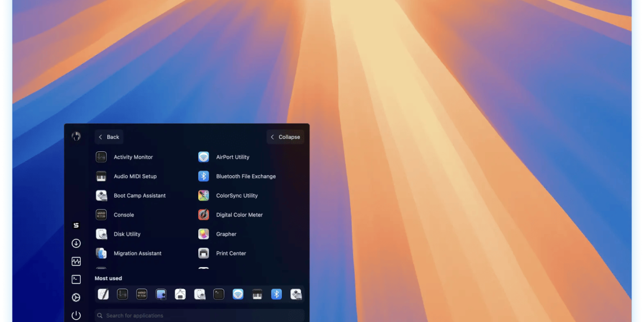Image resolution: width=644 pixels, height=322 pixels.
Task: Open Migration Assistant
Action: [x=137, y=253]
